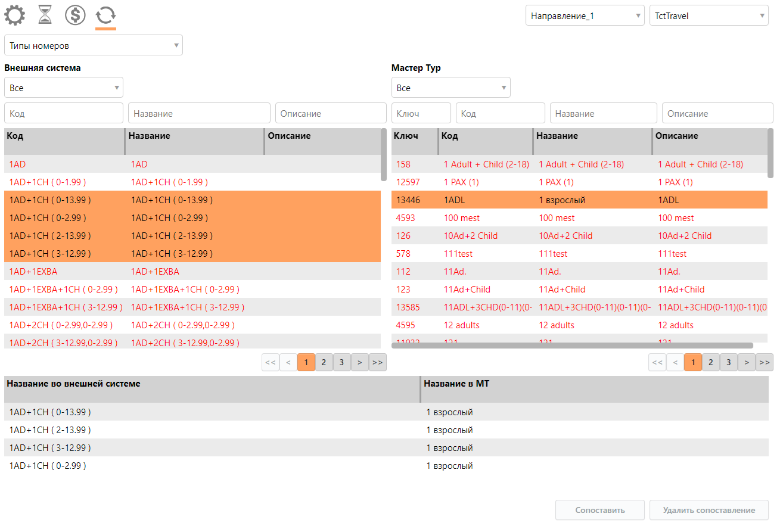Click the Сопоставить button
This screenshot has height=532, width=780.
(x=599, y=510)
